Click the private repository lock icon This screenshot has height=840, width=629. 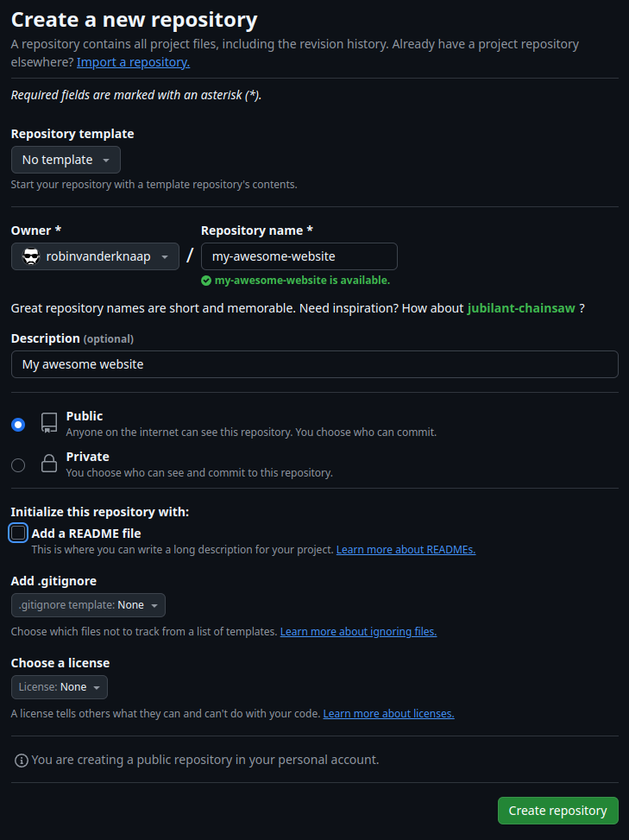tap(49, 464)
